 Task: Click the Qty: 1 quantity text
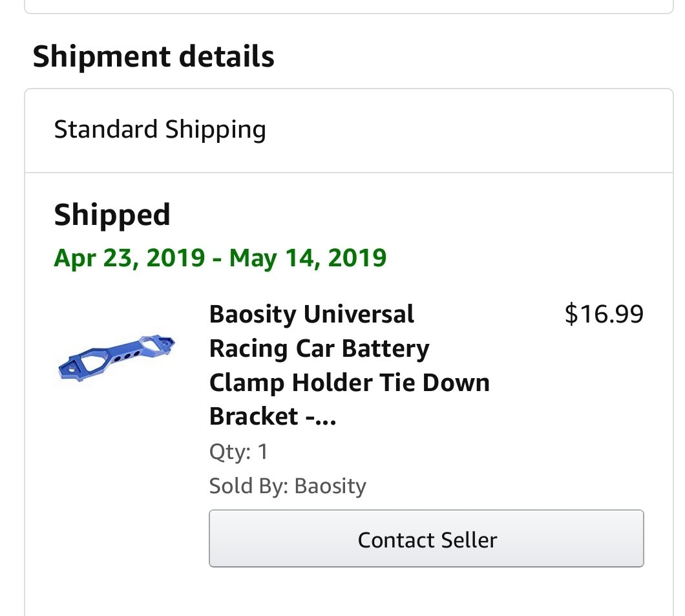[x=238, y=451]
